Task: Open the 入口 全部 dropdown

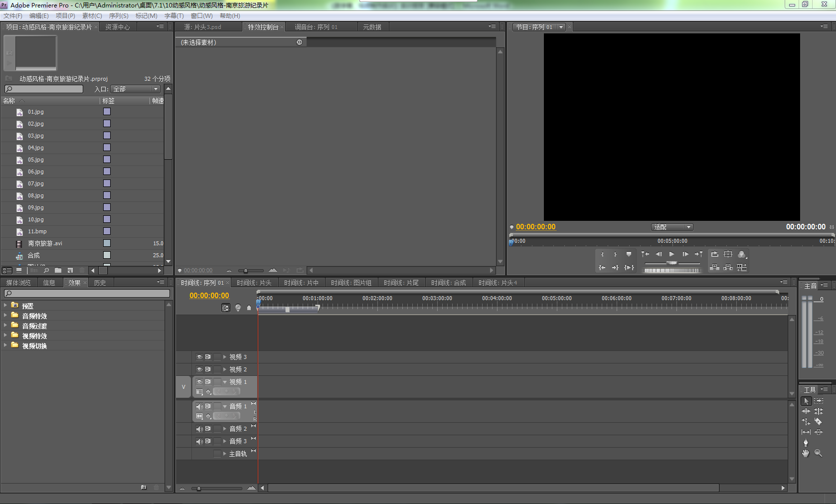Action: [136, 89]
